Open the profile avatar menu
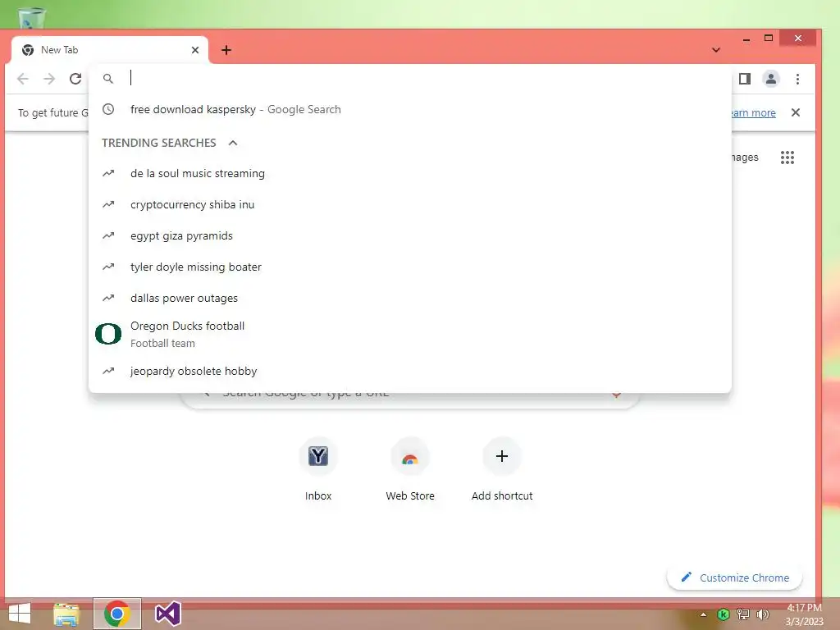The image size is (840, 630). click(771, 79)
